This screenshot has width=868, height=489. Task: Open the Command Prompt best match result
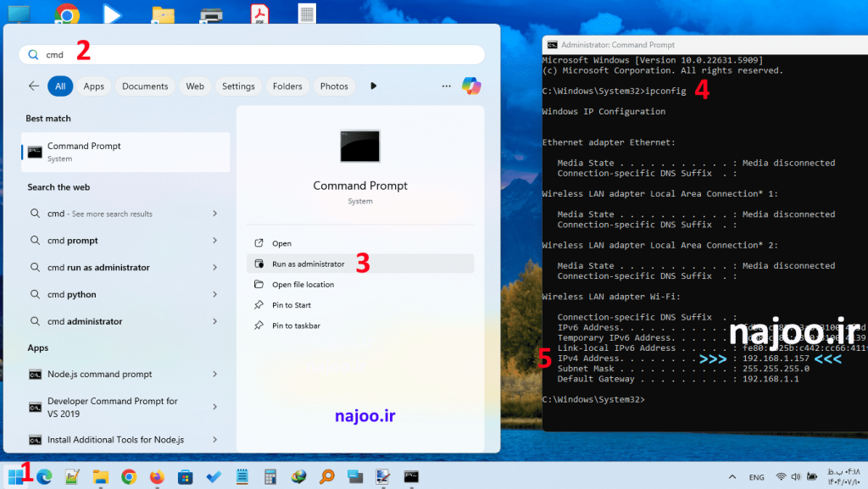(125, 152)
